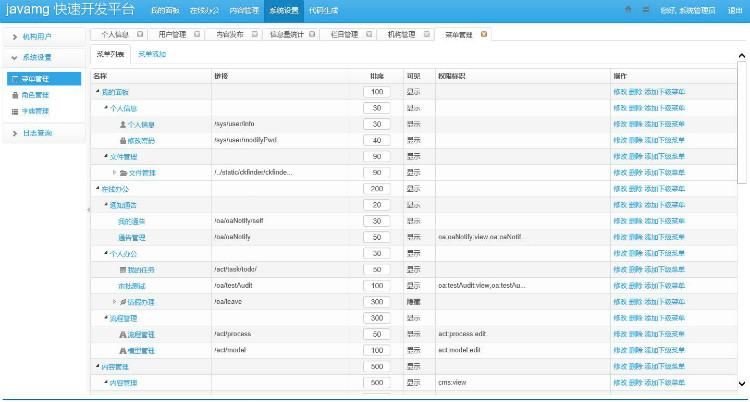Close the 栏目管理 page tab

coord(369,34)
